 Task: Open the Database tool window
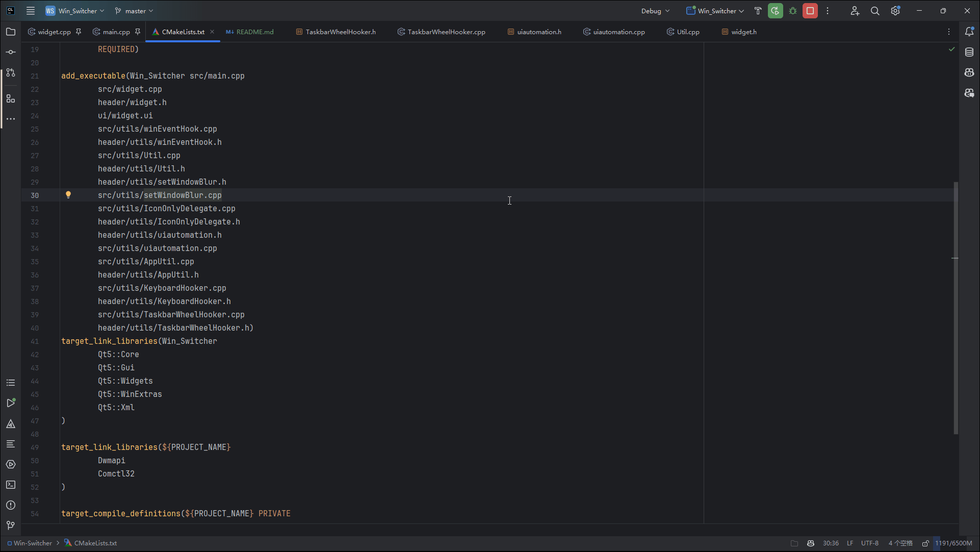point(969,52)
